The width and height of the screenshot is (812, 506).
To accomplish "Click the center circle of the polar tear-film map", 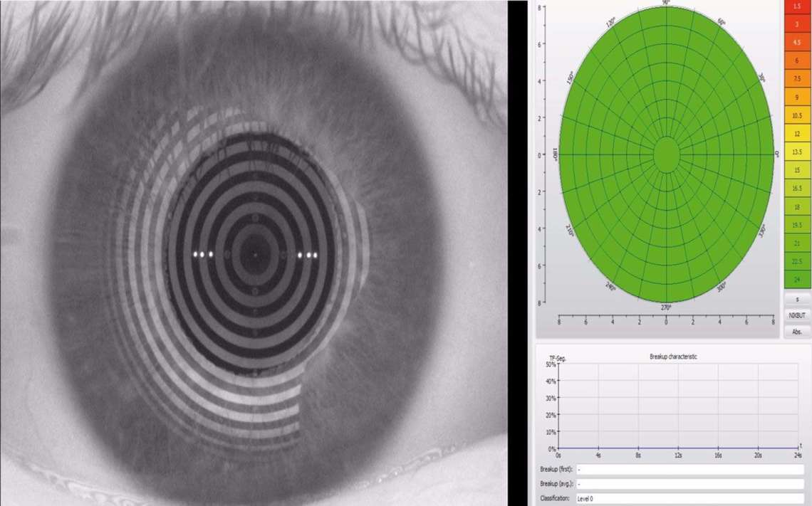I will point(666,154).
